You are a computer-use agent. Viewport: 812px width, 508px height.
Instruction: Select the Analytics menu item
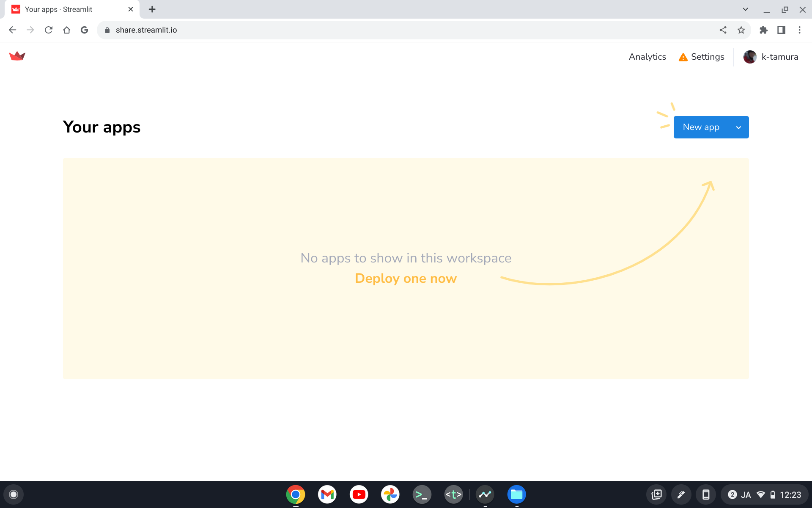pyautogui.click(x=647, y=57)
